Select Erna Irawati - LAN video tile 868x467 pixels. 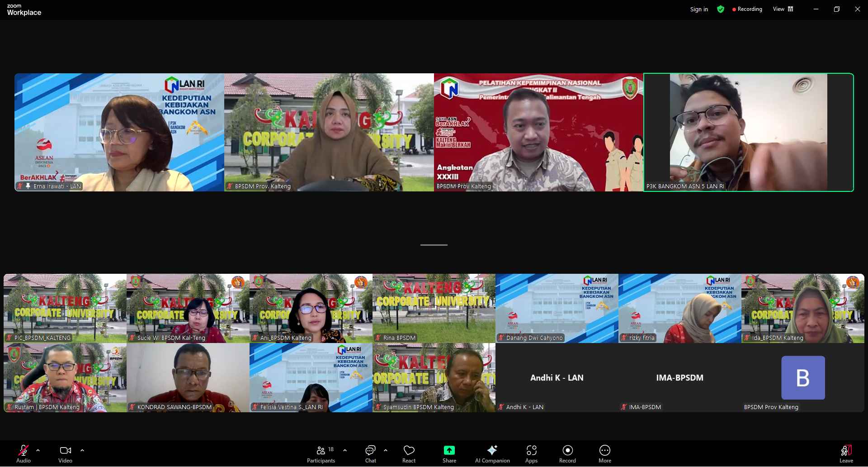click(x=119, y=132)
